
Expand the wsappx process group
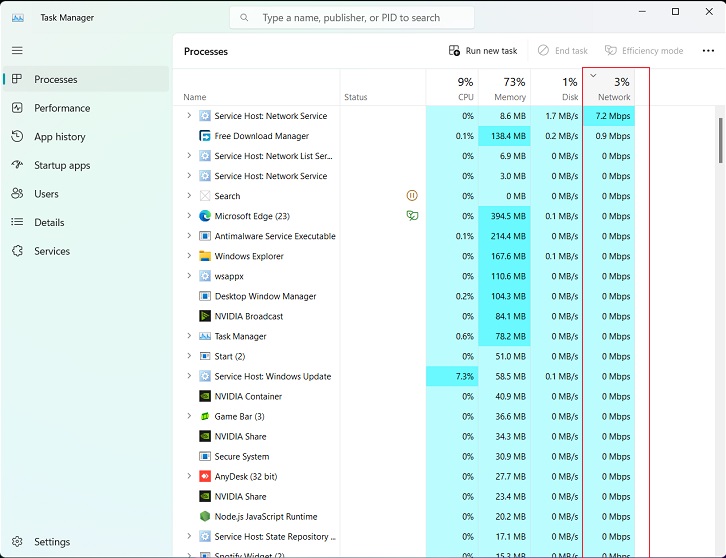pos(189,276)
